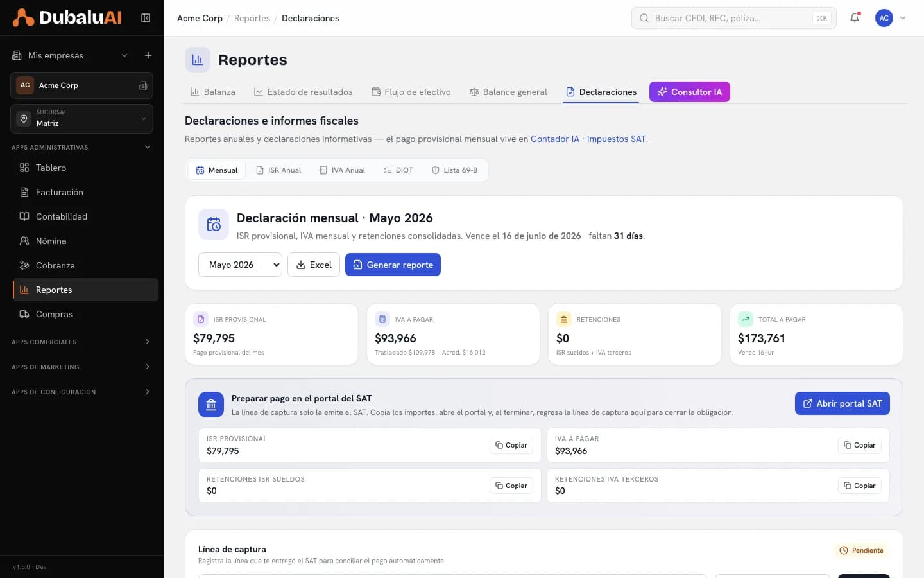Screen dimensions: 924x578
Task: Click the Generar reporte button
Action: click(x=393, y=265)
